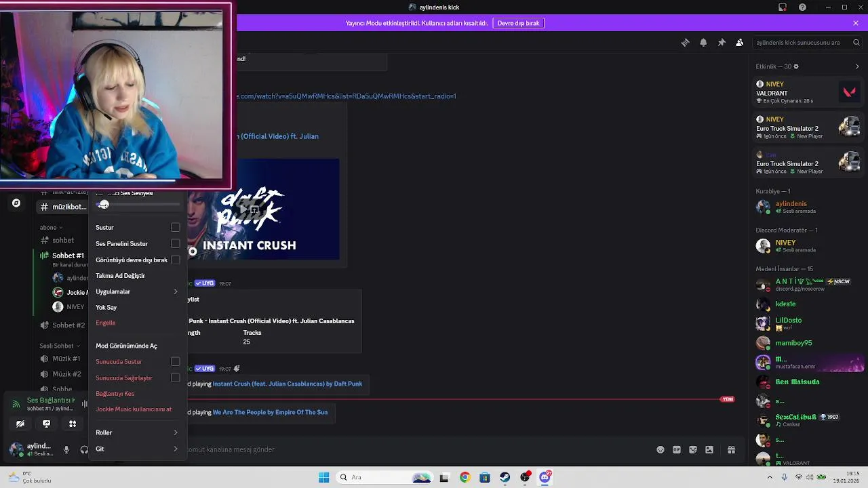Click the Discord taskbar icon
Viewport: 868px width, 488px height.
pyautogui.click(x=545, y=477)
